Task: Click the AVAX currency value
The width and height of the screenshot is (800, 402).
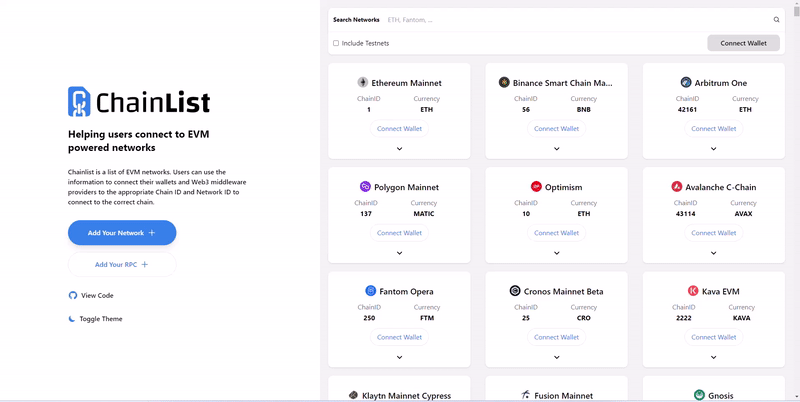Action: (x=743, y=214)
